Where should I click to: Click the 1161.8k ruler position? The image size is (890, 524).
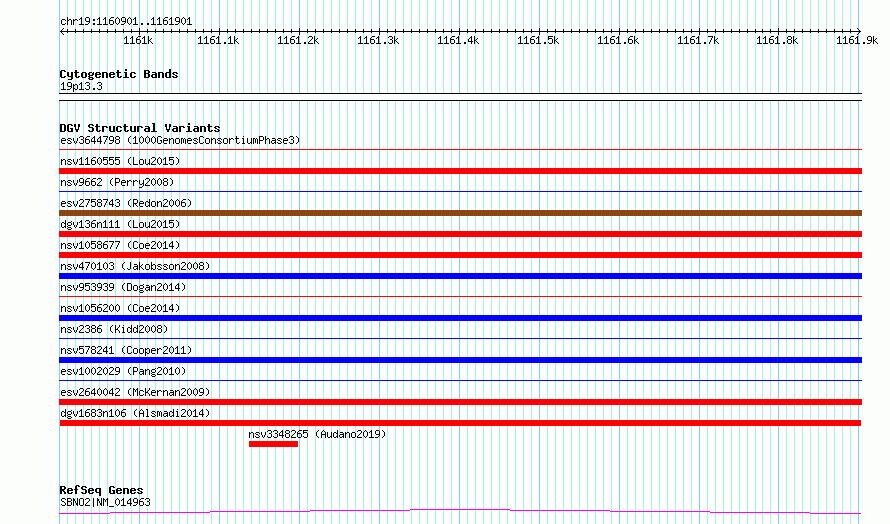[x=777, y=40]
